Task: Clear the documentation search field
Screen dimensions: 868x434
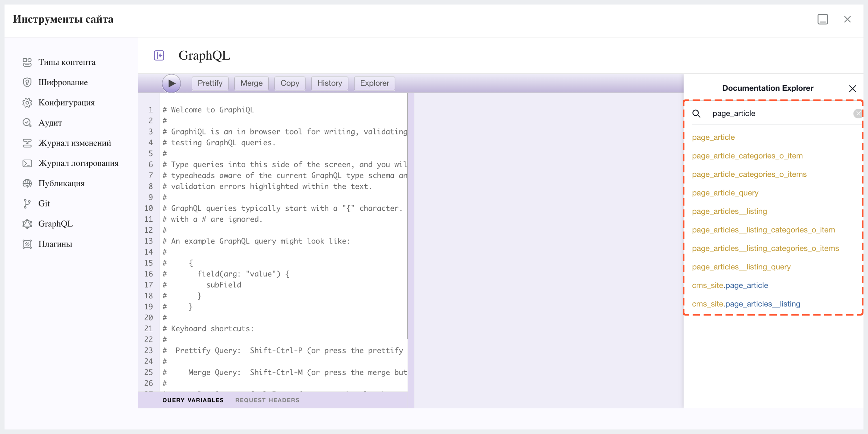Action: 858,114
